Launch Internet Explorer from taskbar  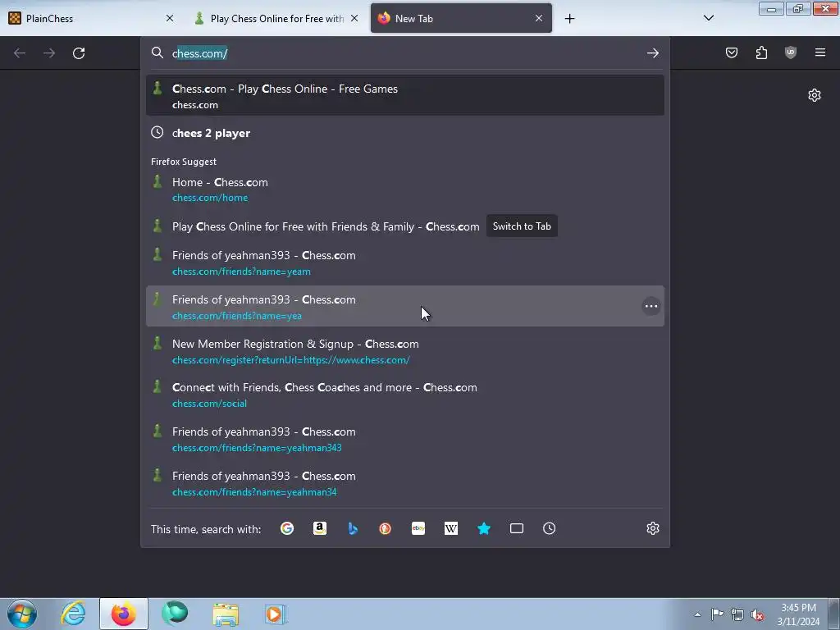click(73, 614)
